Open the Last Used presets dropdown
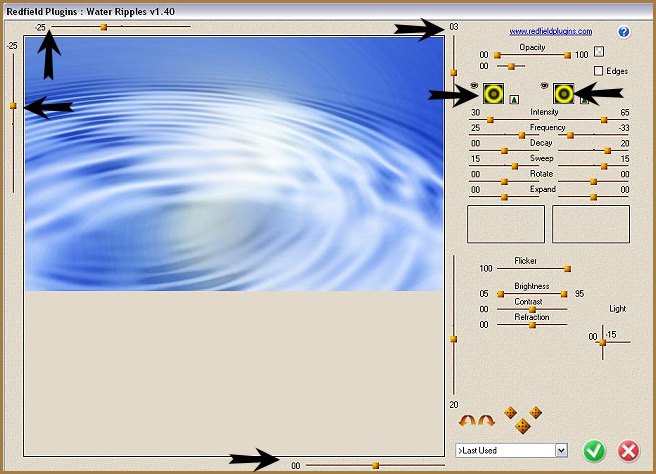The width and height of the screenshot is (656, 474). click(x=560, y=451)
